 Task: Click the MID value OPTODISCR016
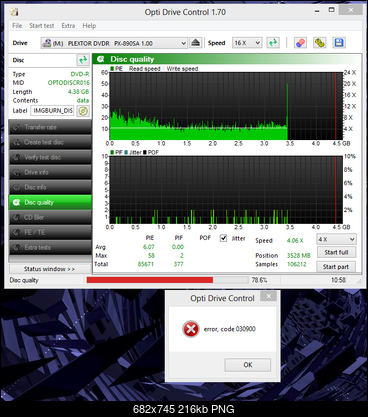tap(69, 83)
